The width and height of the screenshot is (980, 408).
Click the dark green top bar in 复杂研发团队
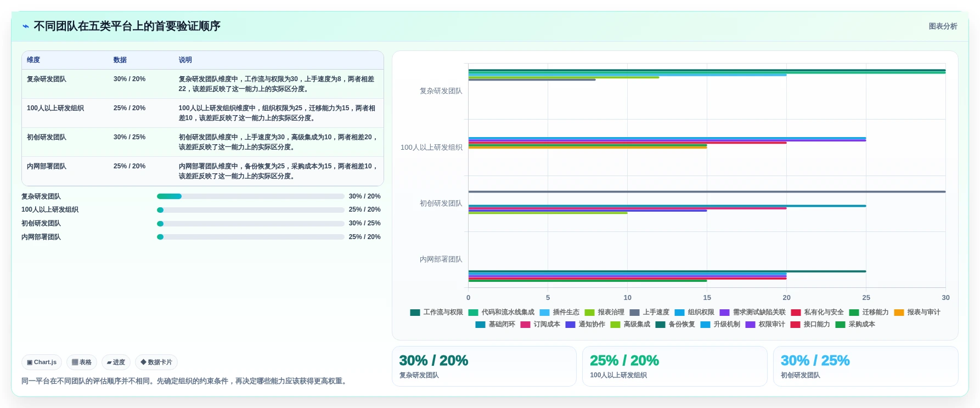[707, 70]
